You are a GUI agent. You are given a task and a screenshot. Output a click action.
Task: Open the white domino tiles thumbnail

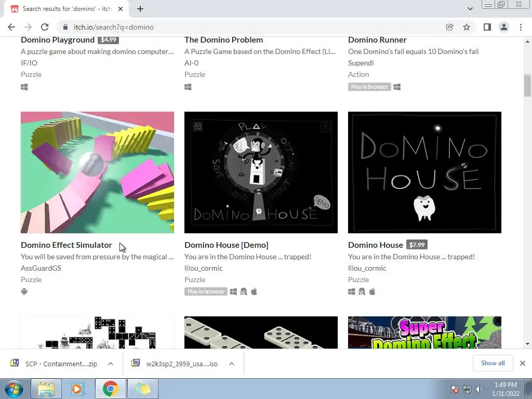261,332
